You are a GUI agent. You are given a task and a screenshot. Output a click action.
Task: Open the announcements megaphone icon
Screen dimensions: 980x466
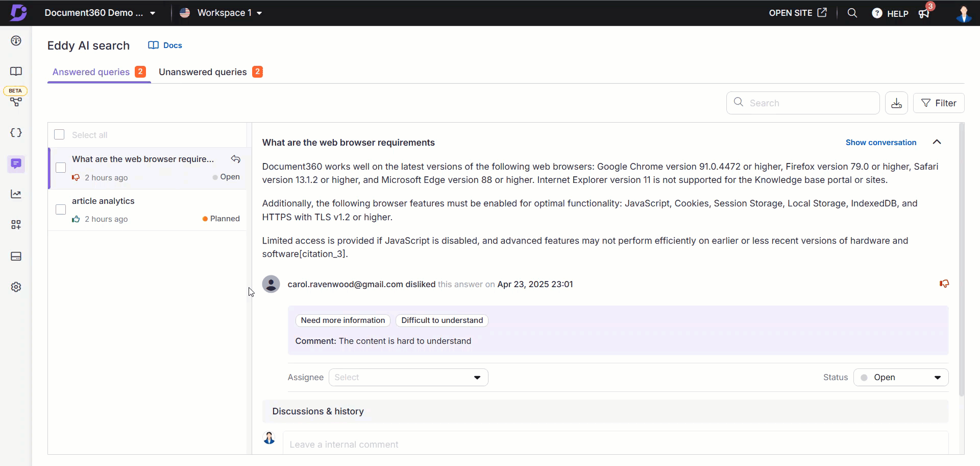[x=924, y=14]
